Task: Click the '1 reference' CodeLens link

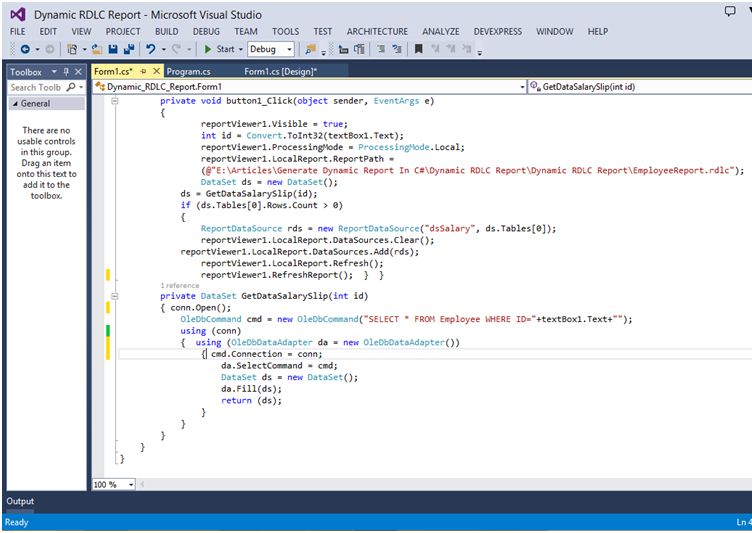Action: (180, 285)
